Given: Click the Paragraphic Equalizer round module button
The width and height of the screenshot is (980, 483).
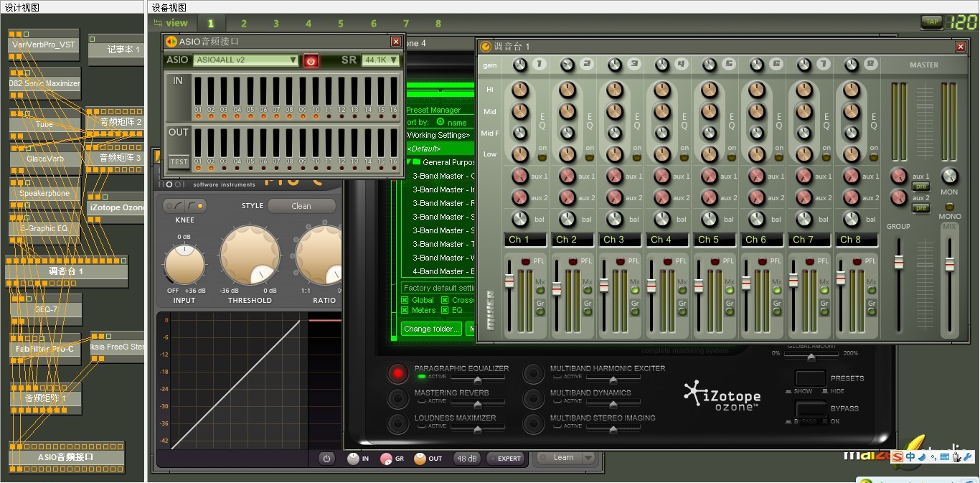Looking at the screenshot, I should [397, 373].
